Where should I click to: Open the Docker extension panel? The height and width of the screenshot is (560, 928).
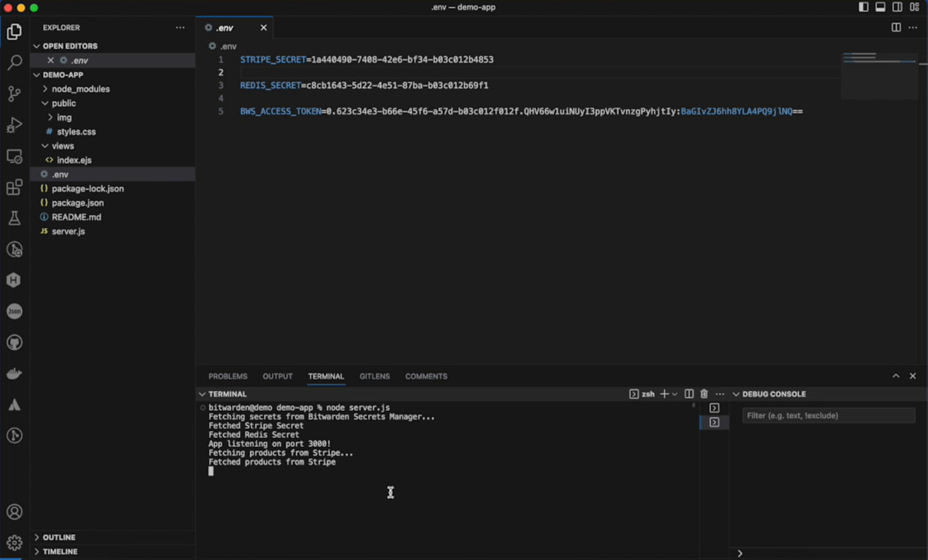(15, 373)
